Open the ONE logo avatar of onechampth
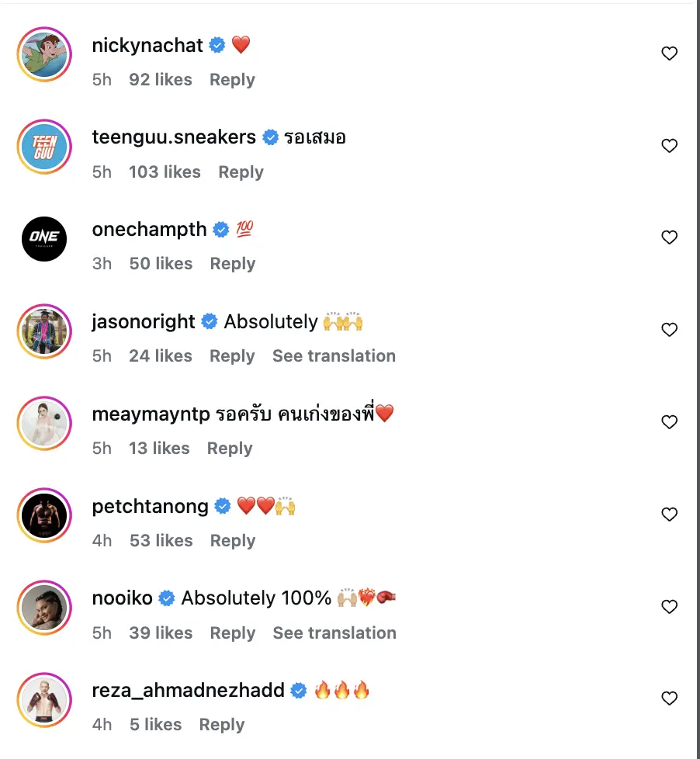This screenshot has height=759, width=700. (x=44, y=238)
